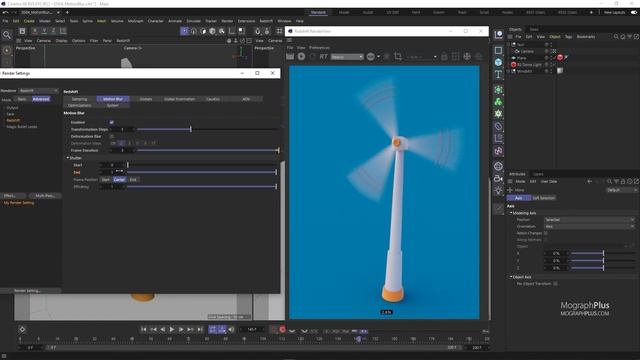640x360 pixels.
Task: Click the Light object icon in side palette
Action: [x=498, y=190]
